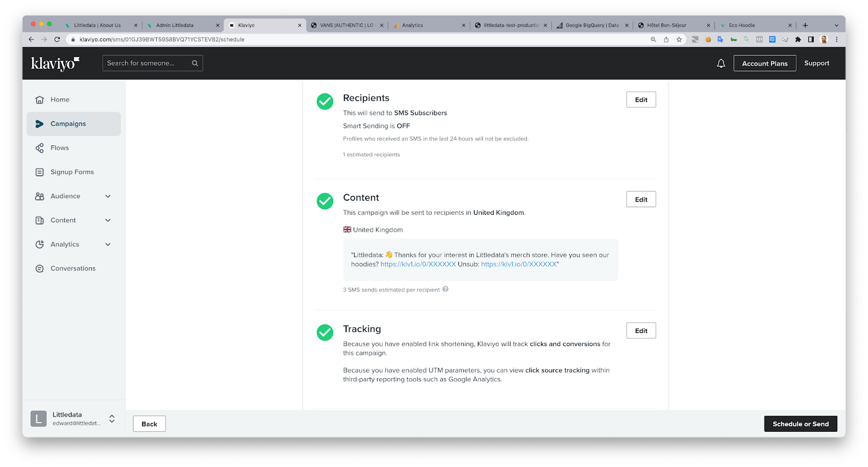Open the account switcher arrows
The width and height of the screenshot is (868, 467).
click(x=112, y=419)
